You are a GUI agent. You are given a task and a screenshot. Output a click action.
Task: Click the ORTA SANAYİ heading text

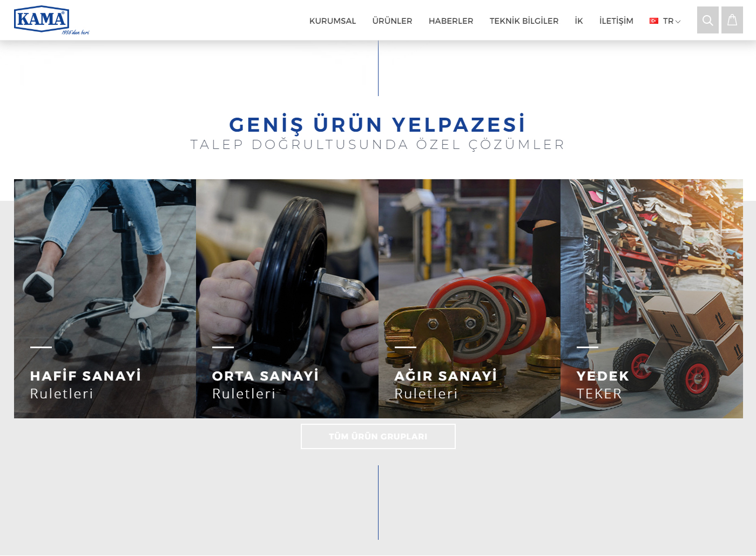266,376
